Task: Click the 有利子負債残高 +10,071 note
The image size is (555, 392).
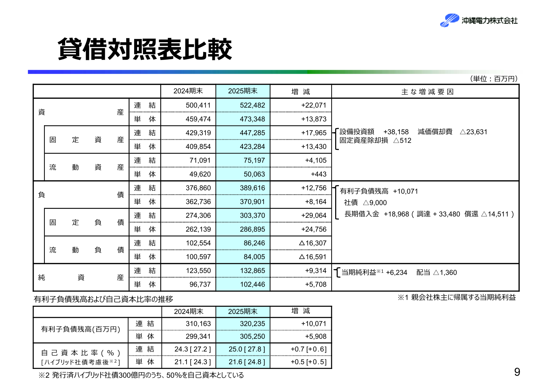Action: click(x=379, y=191)
